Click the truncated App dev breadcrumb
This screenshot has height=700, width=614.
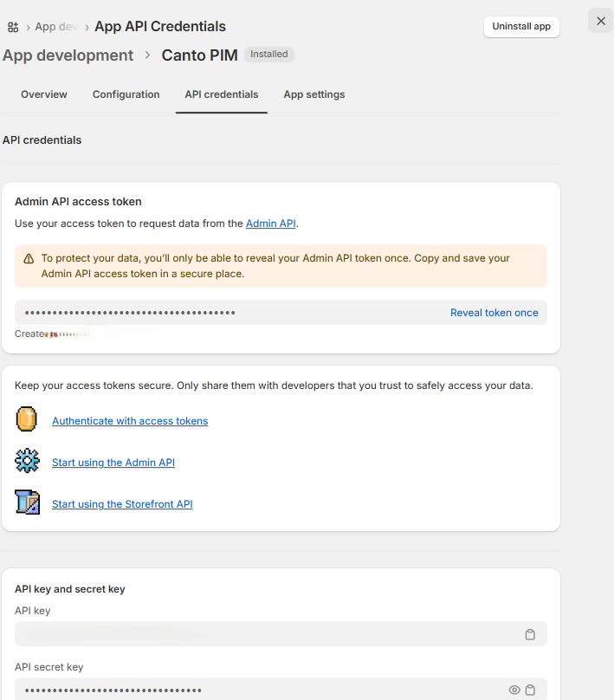coord(56,27)
